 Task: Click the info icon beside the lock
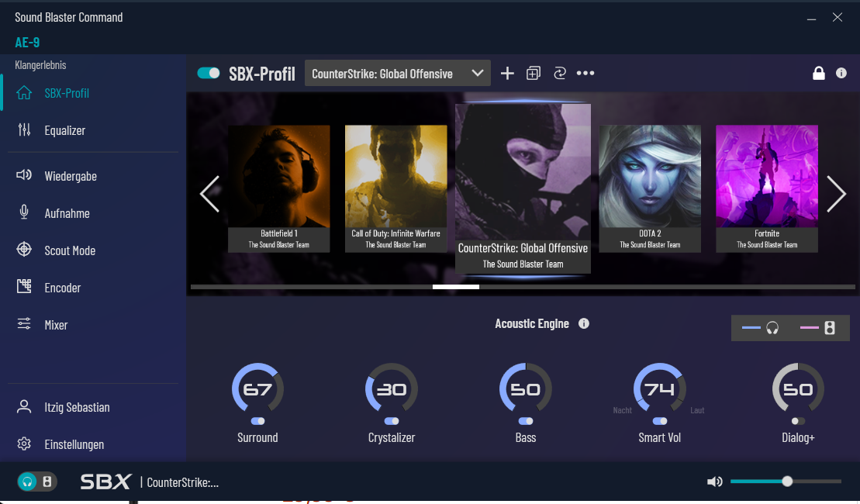pyautogui.click(x=841, y=73)
